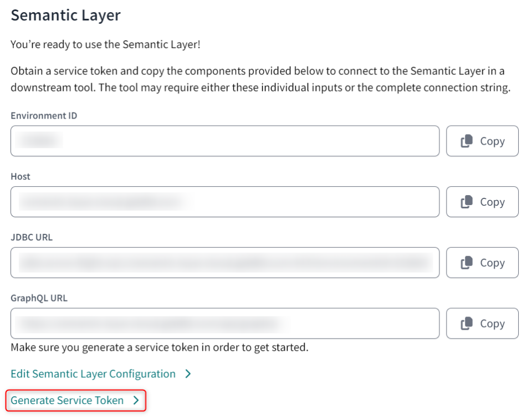This screenshot has width=532, height=419.
Task: Copy the GraphQL URL endpoint
Action: tap(482, 323)
